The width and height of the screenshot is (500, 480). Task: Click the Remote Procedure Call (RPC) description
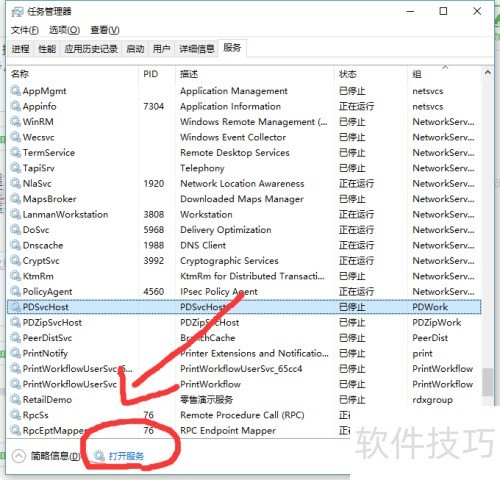tap(242, 415)
